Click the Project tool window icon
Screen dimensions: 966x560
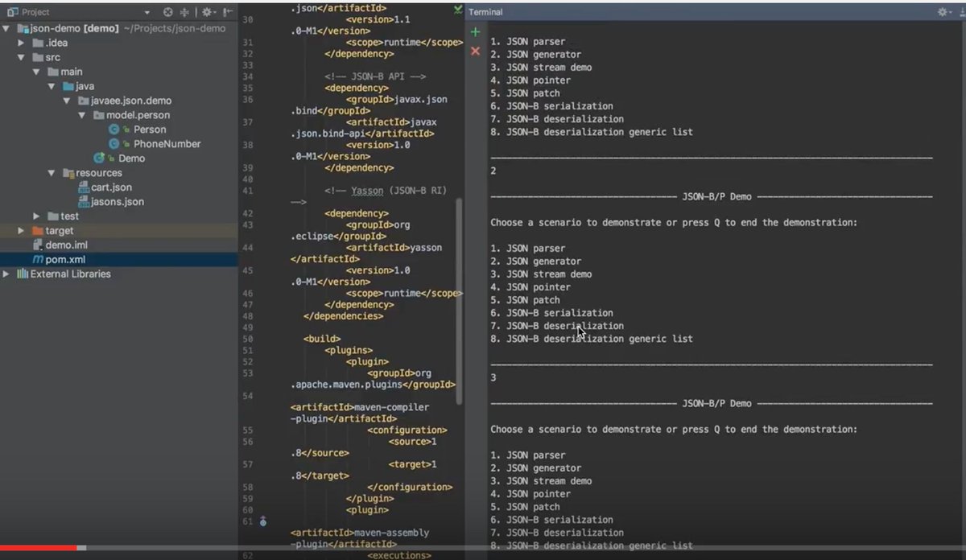click(x=13, y=12)
